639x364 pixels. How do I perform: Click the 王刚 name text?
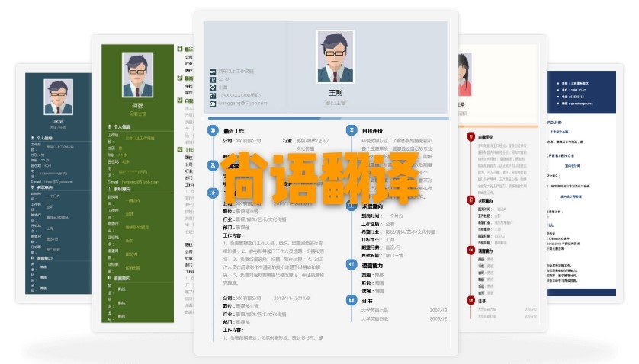click(x=336, y=93)
